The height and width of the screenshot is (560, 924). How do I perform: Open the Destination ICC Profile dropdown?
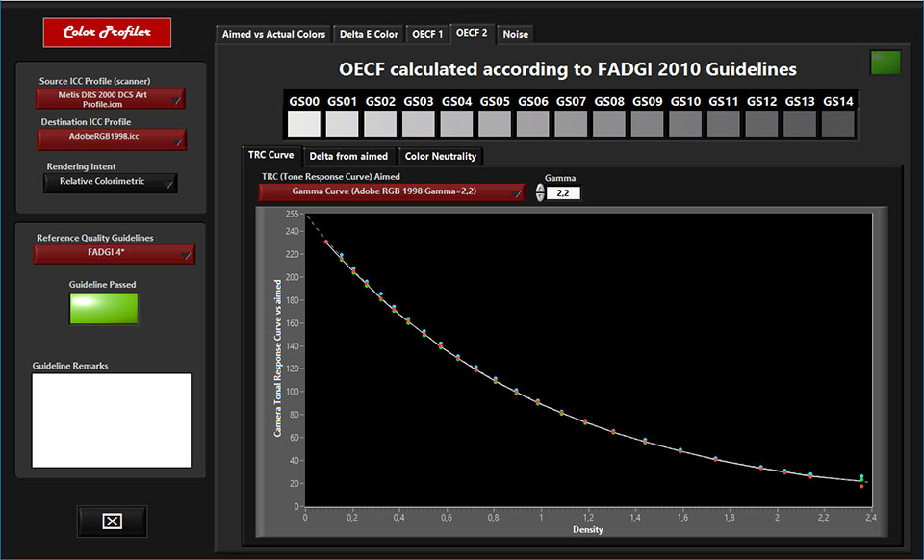tap(112, 140)
